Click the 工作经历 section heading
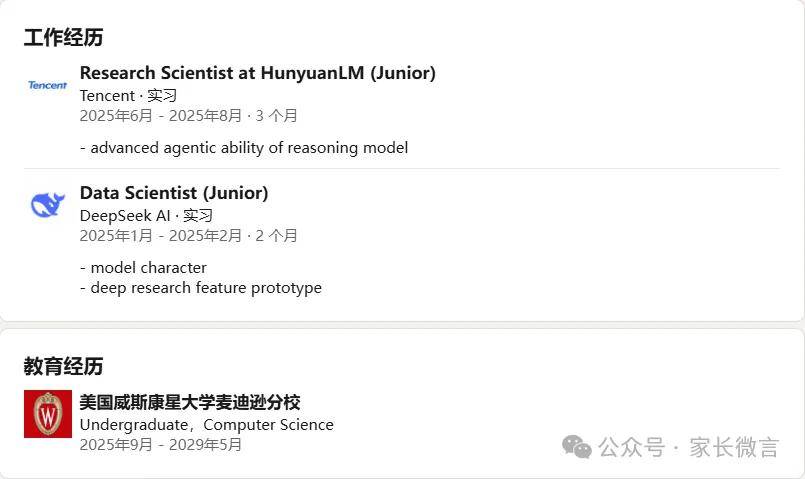805x479 pixels. [x=63, y=38]
